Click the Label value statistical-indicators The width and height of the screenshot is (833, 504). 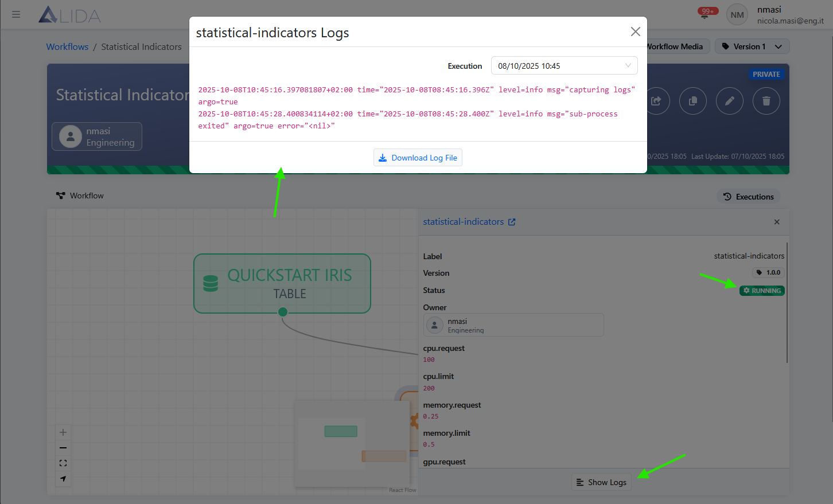coord(749,256)
